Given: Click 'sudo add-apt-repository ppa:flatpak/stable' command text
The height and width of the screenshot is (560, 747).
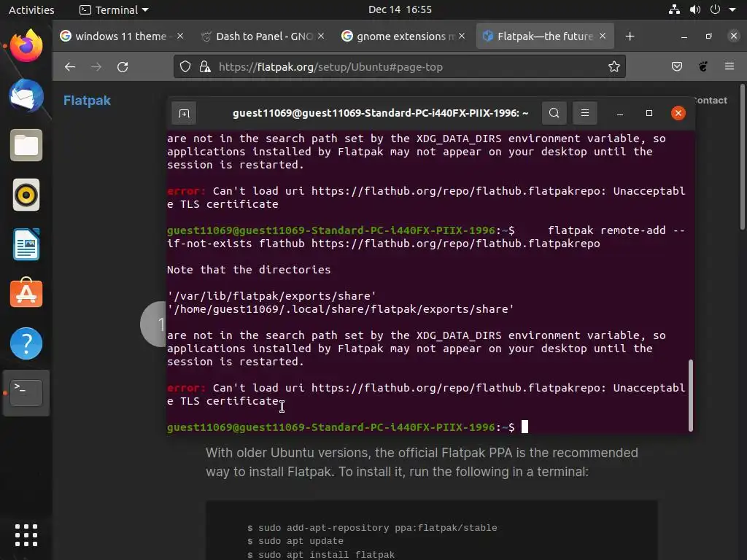Looking at the screenshot, I should (378, 528).
